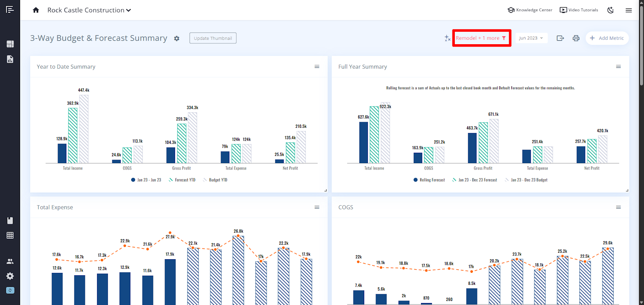Click the blue sync icon in sidebar
This screenshot has height=305, width=644.
click(10, 290)
